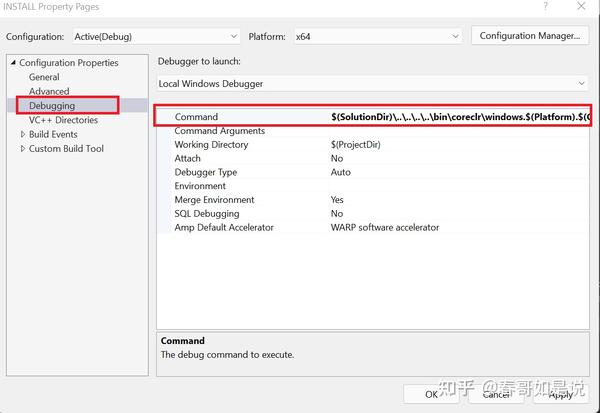
Task: Click the Debugger Type Auto value
Action: 341,172
